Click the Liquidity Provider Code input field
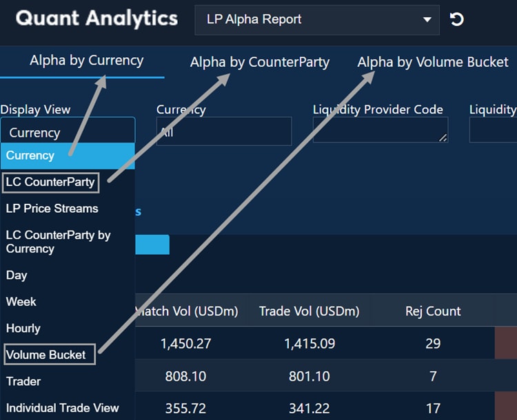This screenshot has height=420, width=517. click(380, 130)
